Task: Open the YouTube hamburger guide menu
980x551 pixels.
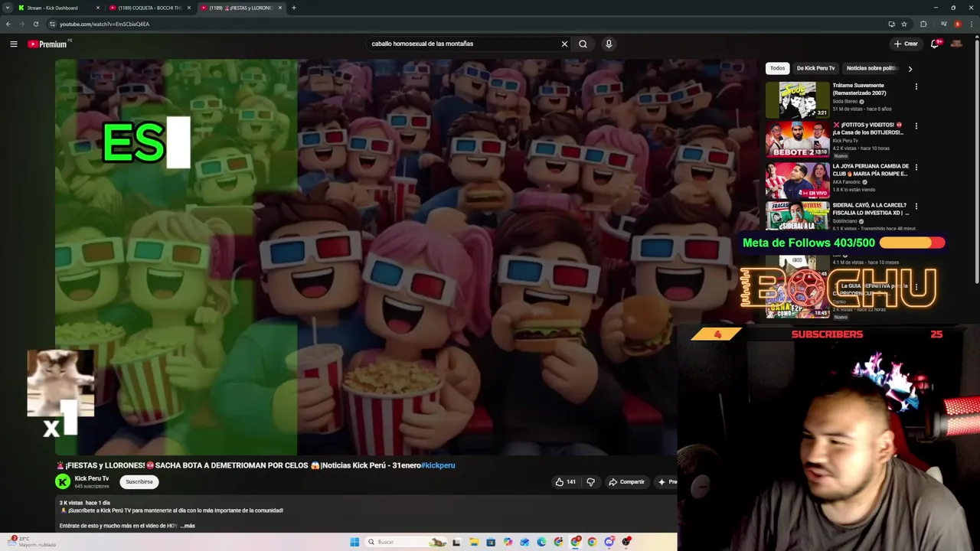Action: (14, 44)
